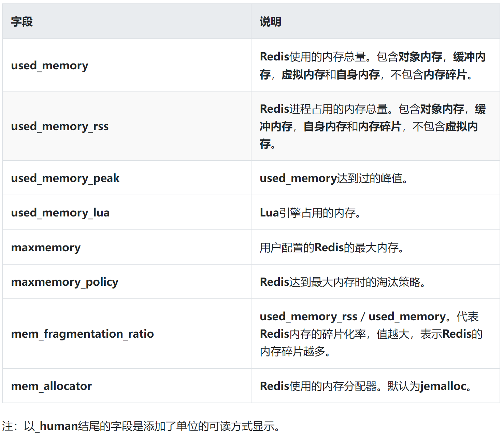The height and width of the screenshot is (436, 504).
Task: Select the maxmemory field cell
Action: click(127, 247)
